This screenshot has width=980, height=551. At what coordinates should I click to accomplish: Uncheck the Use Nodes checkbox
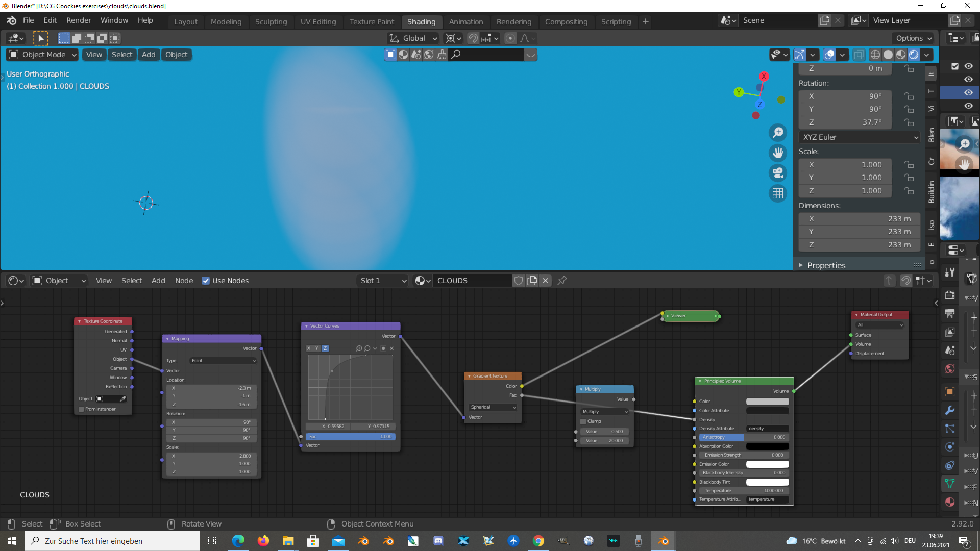click(206, 281)
